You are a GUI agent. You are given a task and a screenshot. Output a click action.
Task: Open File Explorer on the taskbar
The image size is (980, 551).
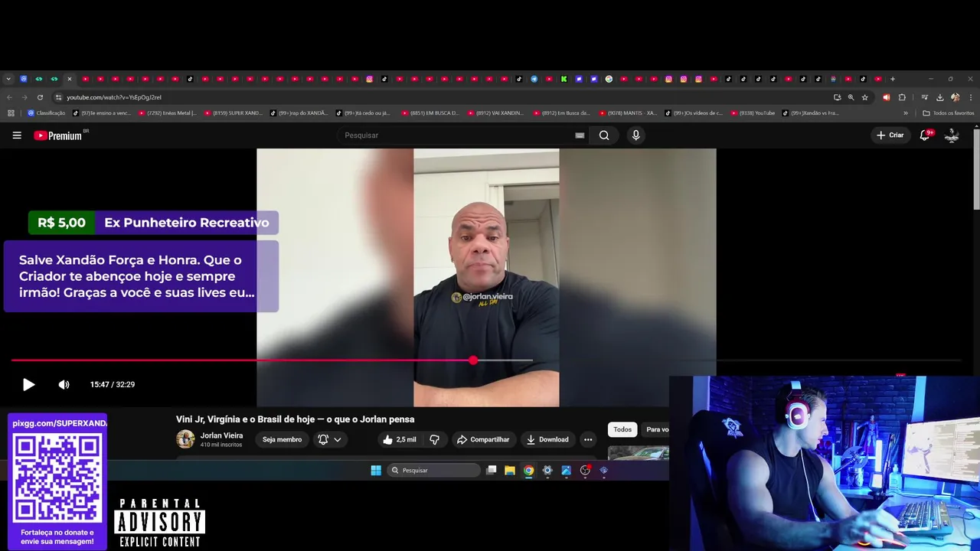point(510,471)
